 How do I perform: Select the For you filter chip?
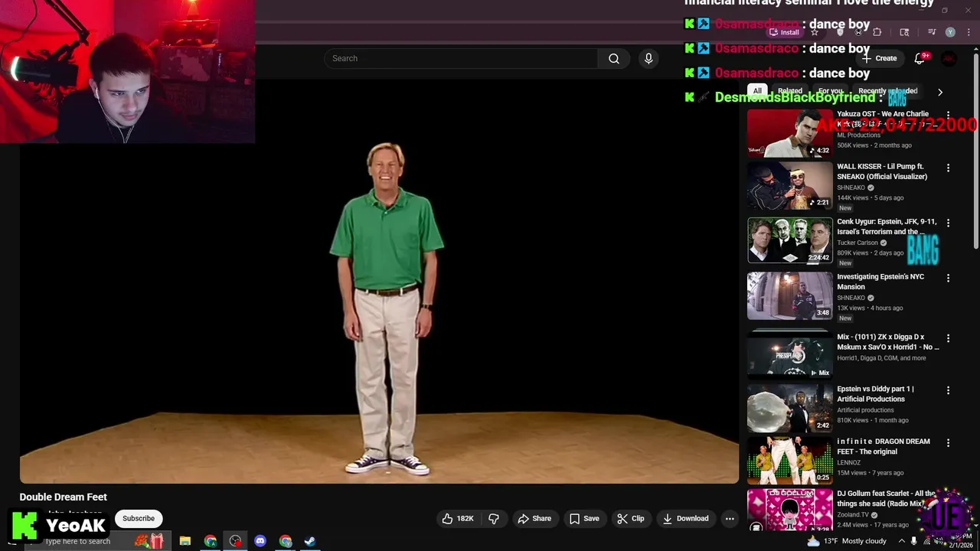(x=831, y=91)
